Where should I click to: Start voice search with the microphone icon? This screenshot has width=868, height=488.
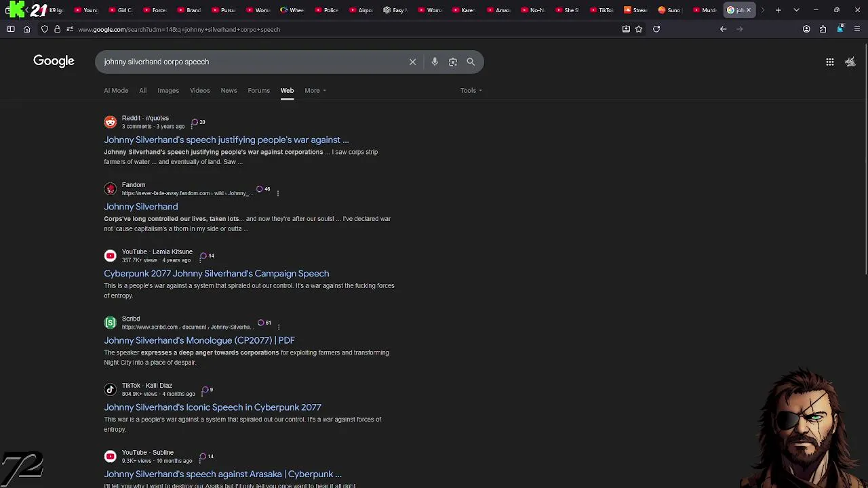point(435,62)
